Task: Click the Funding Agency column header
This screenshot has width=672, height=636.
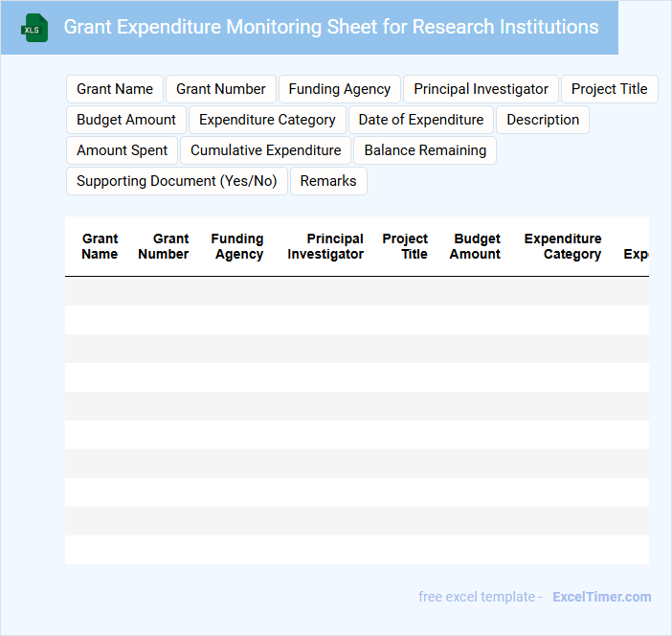Action: click(x=237, y=246)
